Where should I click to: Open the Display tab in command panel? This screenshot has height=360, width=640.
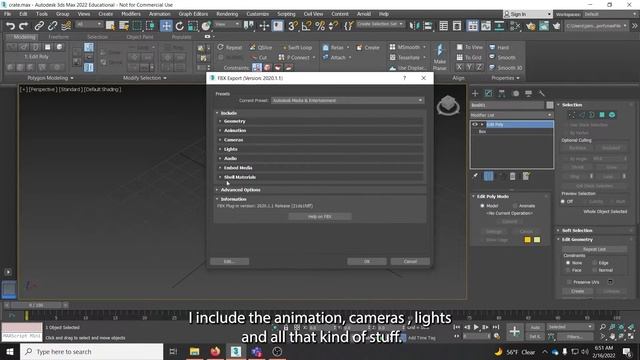click(x=529, y=93)
